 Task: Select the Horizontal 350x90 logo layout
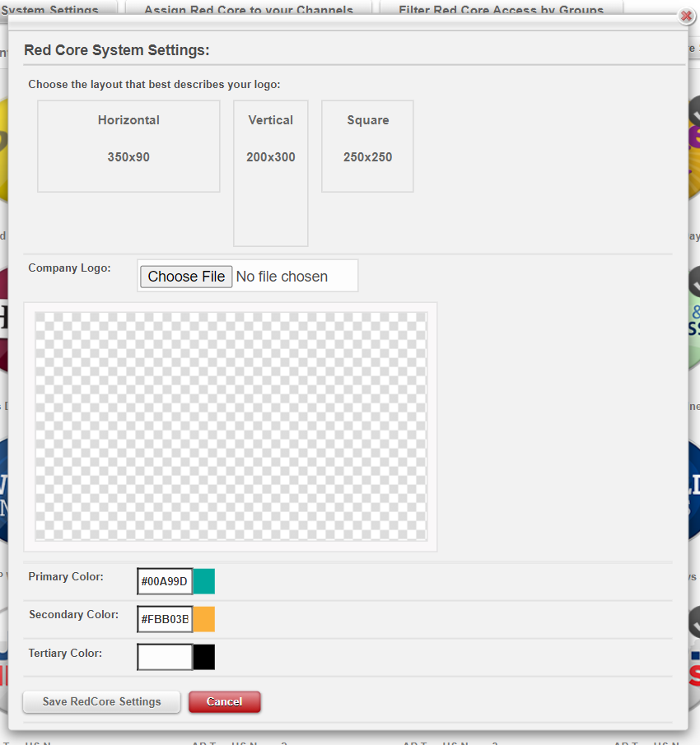click(128, 147)
